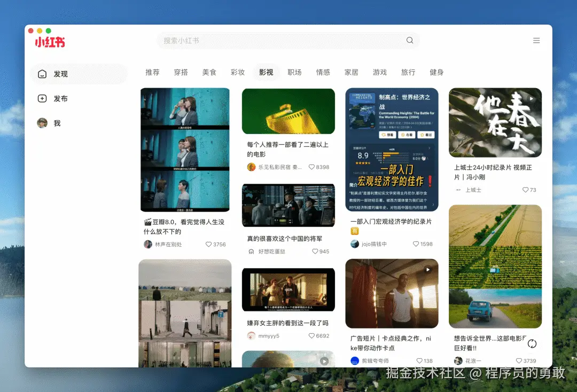Toggle like on jojo搞钱中's documentary post

coord(416,244)
